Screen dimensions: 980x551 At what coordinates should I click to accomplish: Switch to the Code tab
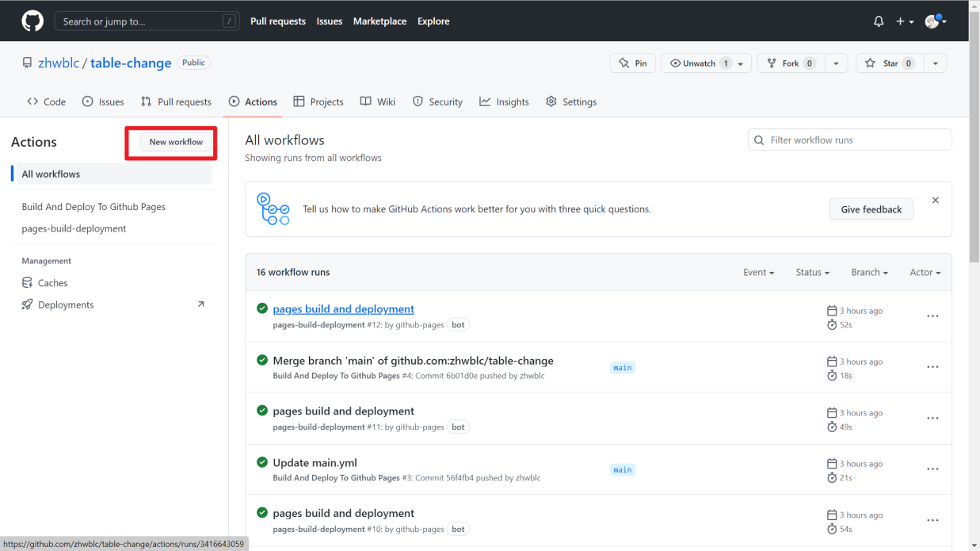[46, 101]
